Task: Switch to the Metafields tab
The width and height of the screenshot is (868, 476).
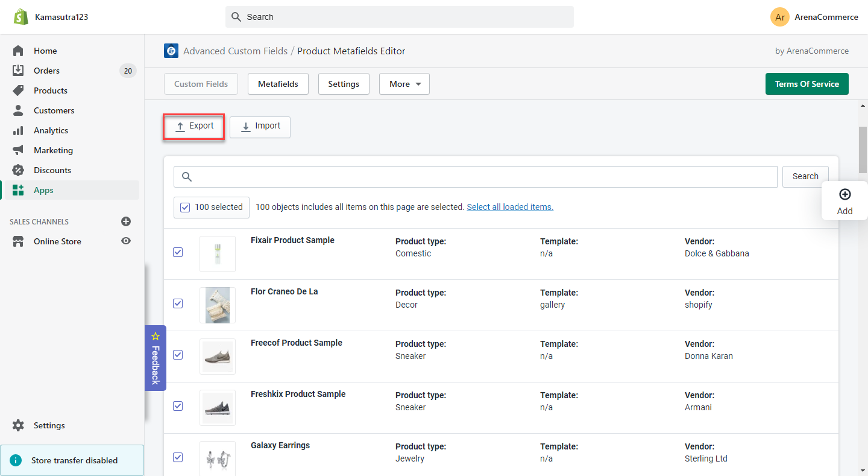Action: tap(278, 84)
